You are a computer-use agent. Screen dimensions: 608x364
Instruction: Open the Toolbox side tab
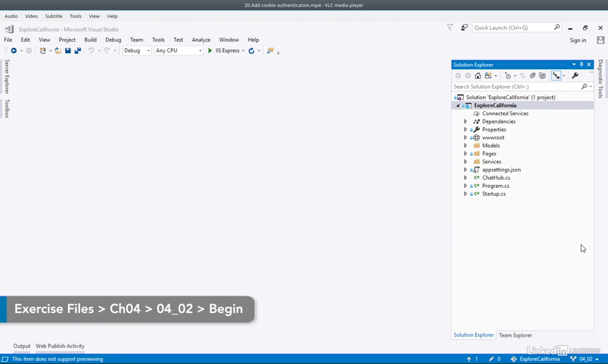[7, 109]
